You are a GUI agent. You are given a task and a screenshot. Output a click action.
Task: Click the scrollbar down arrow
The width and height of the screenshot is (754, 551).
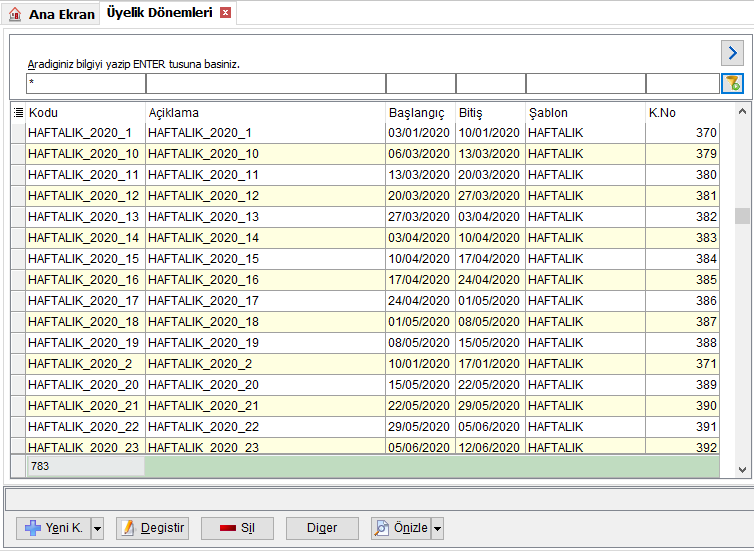[x=742, y=469]
